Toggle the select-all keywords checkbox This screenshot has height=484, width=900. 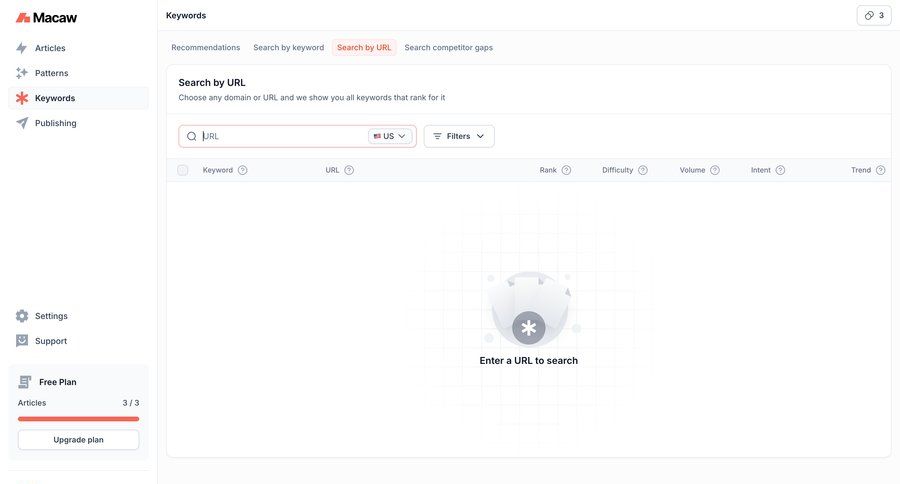pos(183,170)
